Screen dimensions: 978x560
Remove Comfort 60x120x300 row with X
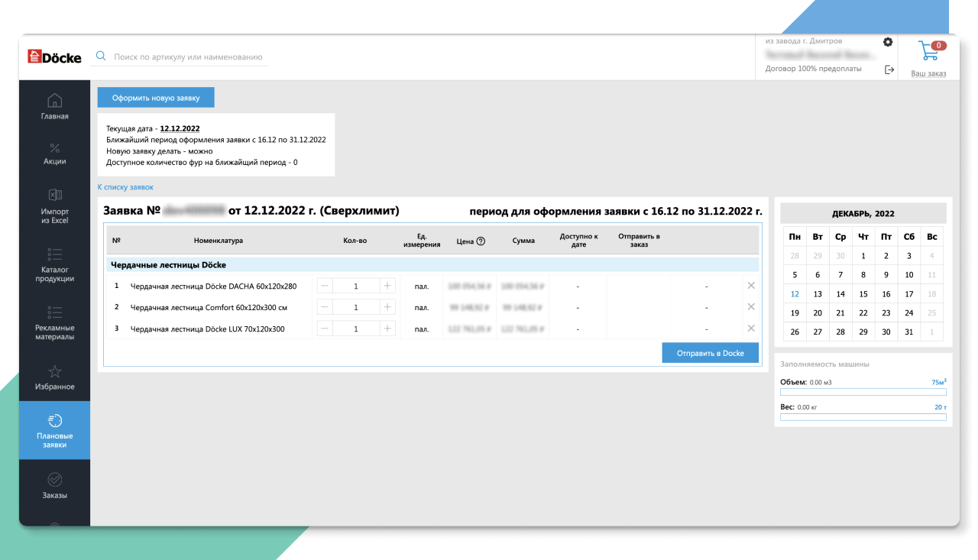(x=750, y=307)
